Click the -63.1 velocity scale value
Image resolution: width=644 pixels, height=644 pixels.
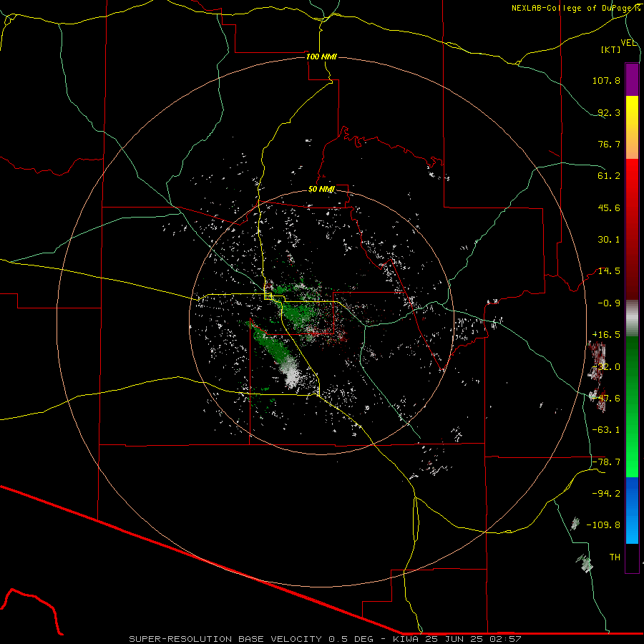point(606,430)
